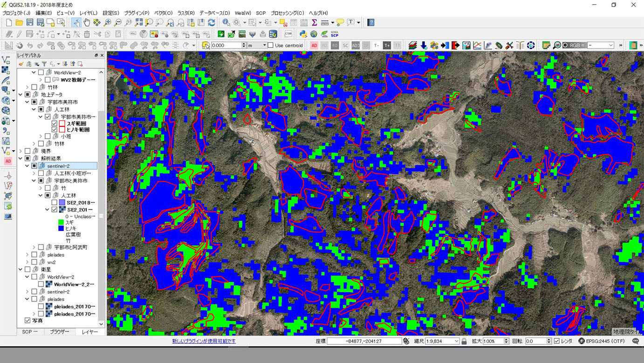Click the SC toolbar button
The height and width of the screenshot is (363, 644).
tap(345, 45)
